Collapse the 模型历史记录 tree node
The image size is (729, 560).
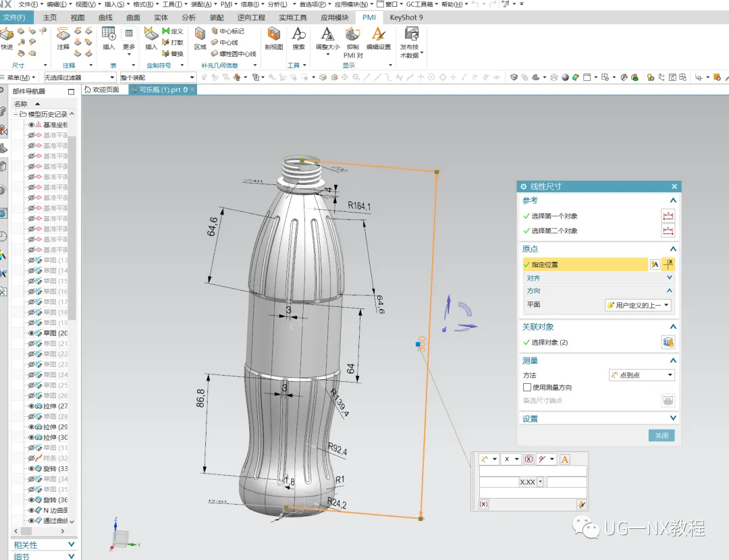coord(16,114)
